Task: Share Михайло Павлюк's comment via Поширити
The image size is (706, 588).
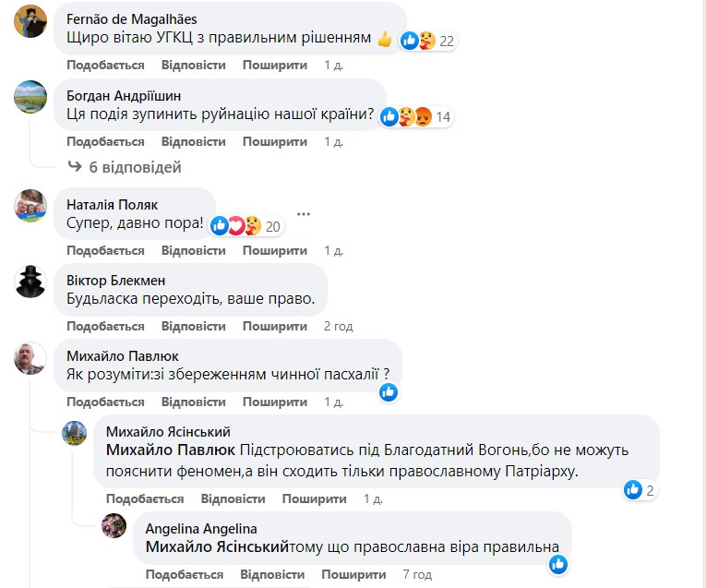Action: (275, 402)
